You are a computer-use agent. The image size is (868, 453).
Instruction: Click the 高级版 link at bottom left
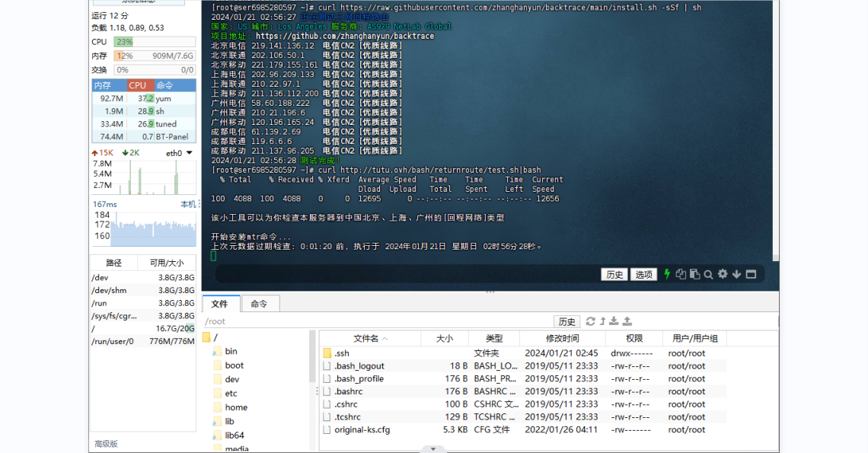[x=107, y=444]
